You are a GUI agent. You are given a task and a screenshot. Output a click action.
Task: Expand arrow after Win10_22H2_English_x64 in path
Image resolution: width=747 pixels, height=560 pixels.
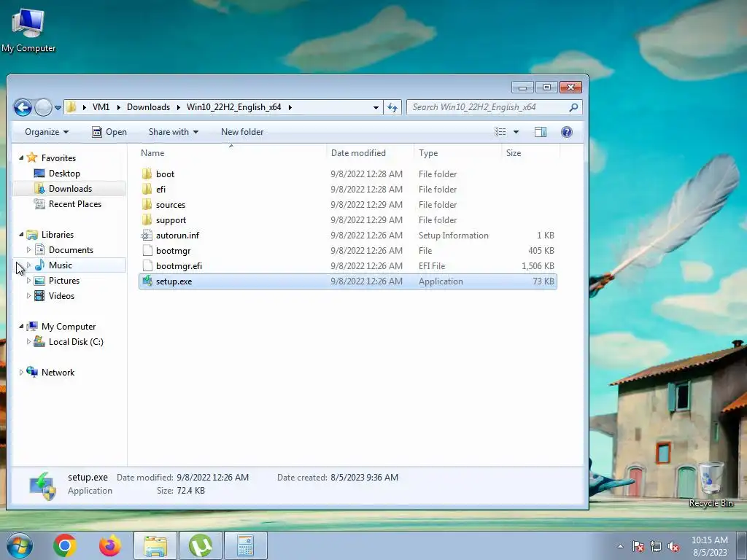290,107
